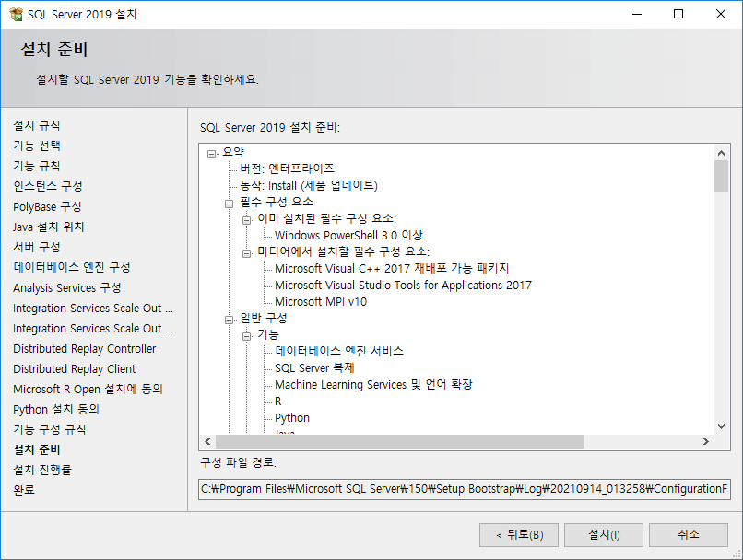Start installation with the 설치(I) button
743x560 pixels.
pyautogui.click(x=604, y=535)
